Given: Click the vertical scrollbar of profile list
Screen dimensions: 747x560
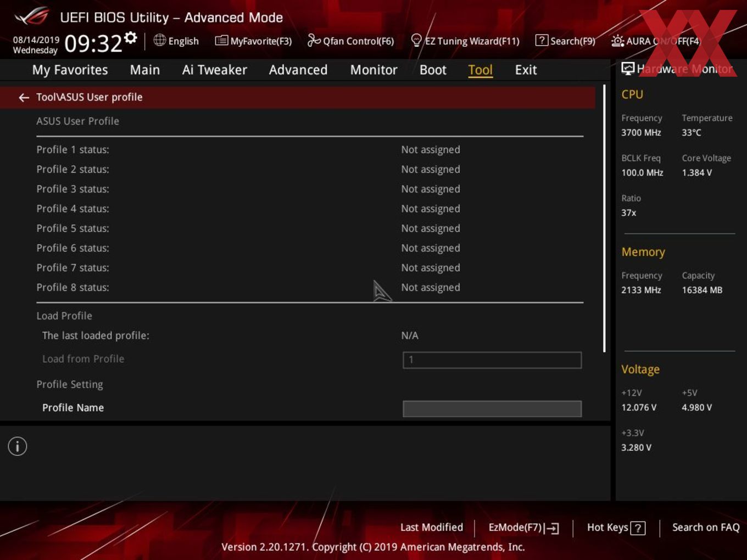Looking at the screenshot, I should tap(604, 219).
